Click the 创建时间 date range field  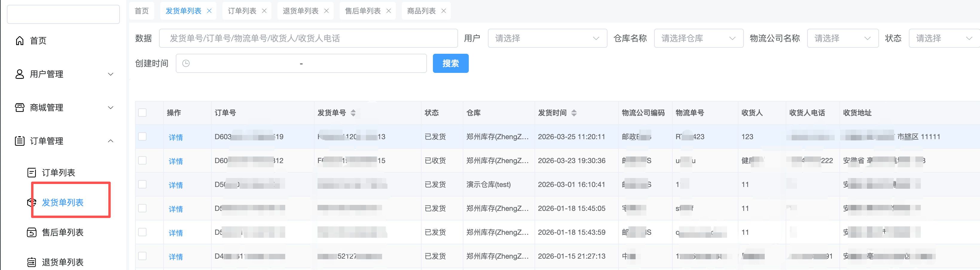click(x=301, y=64)
